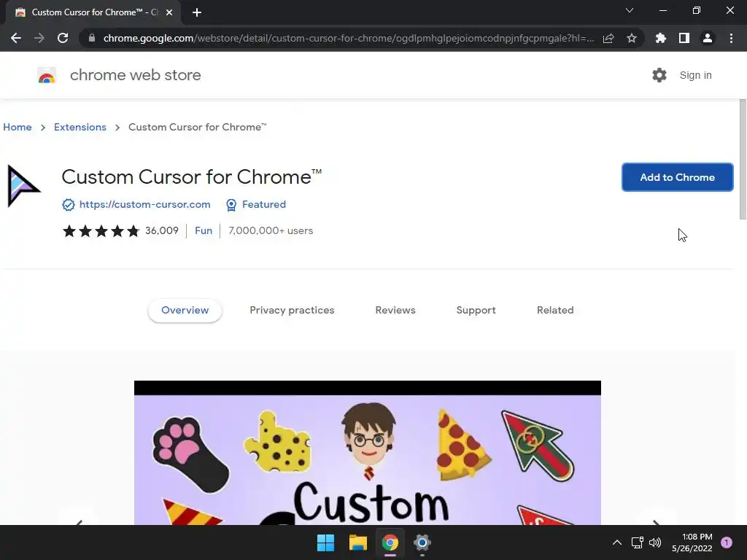
Task: Open the Related tab
Action: 555,310
